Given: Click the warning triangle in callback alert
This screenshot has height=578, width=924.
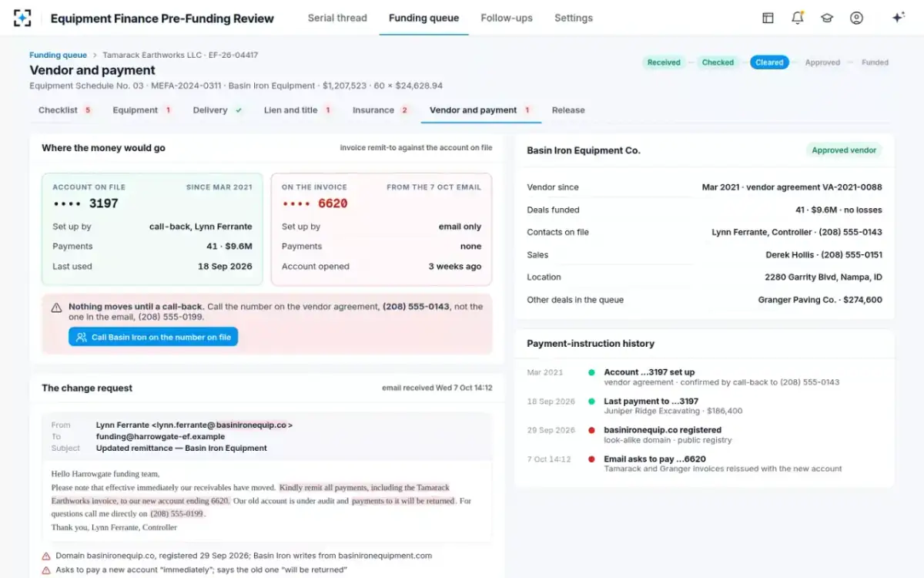Looking at the screenshot, I should 56,307.
